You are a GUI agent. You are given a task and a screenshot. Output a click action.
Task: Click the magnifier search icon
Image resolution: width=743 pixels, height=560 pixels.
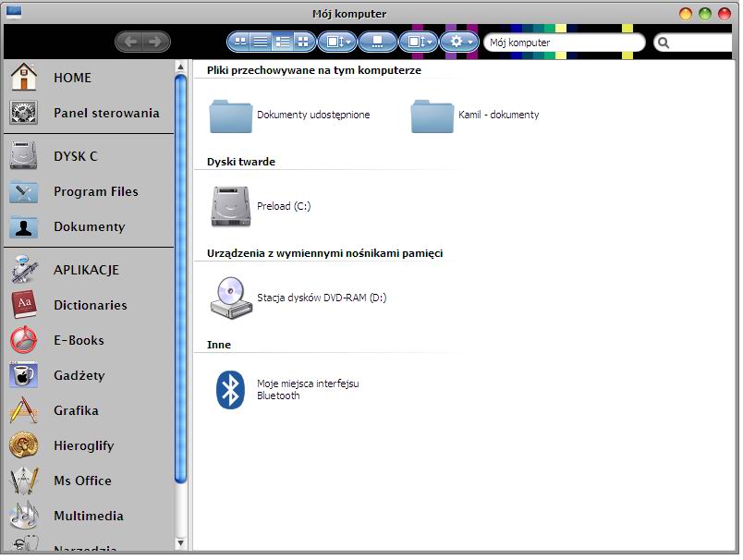(x=664, y=43)
